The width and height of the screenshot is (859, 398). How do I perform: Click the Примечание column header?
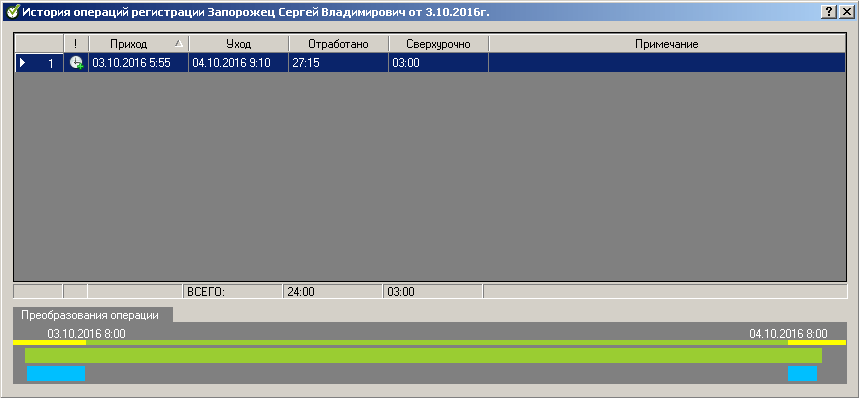coord(667,44)
